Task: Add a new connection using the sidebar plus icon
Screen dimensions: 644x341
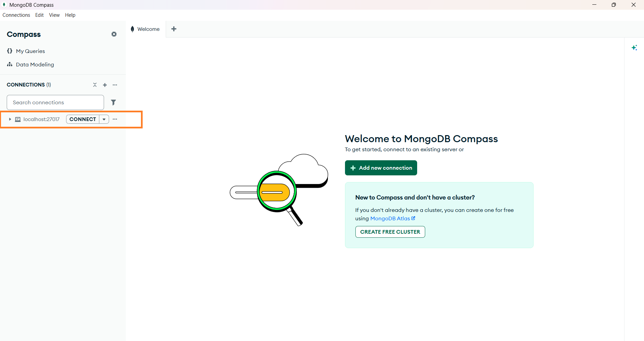Action: 105,85
